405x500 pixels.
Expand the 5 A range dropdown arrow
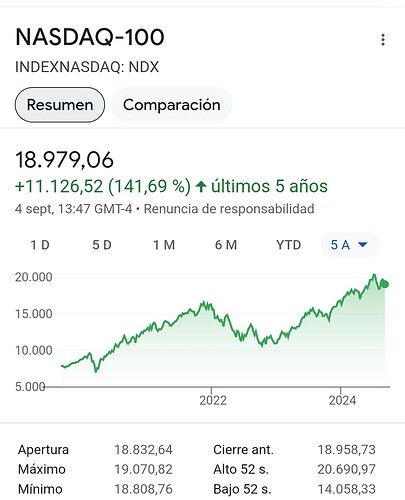tap(362, 245)
